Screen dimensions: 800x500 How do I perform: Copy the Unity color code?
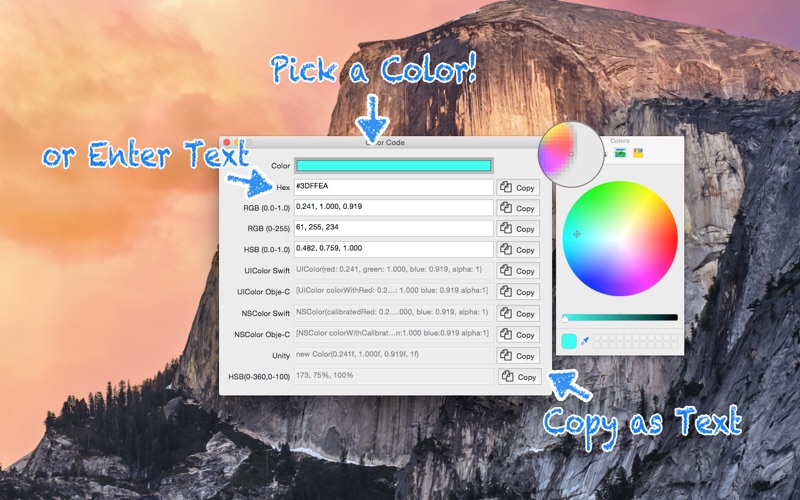coord(518,356)
